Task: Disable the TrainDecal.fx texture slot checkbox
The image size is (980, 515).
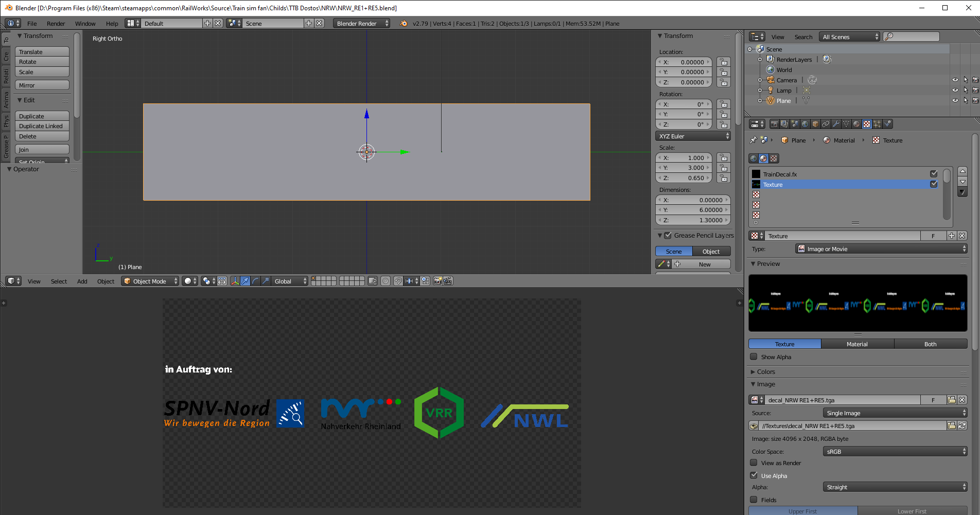Action: 934,174
